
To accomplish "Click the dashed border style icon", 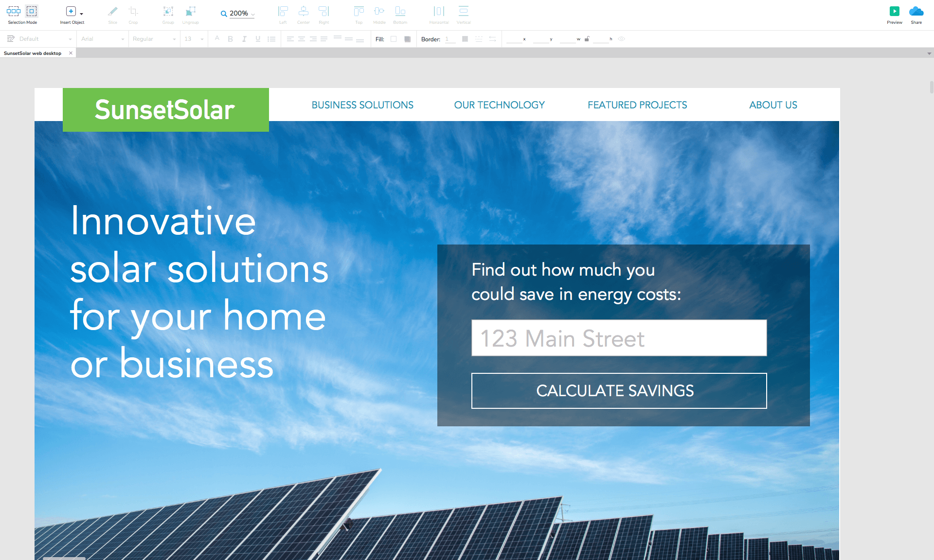I will point(479,39).
